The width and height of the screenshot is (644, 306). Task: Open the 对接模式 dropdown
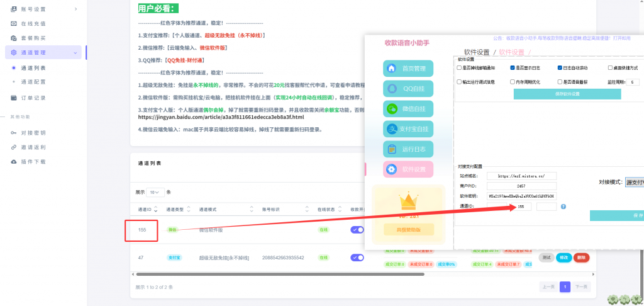point(634,182)
